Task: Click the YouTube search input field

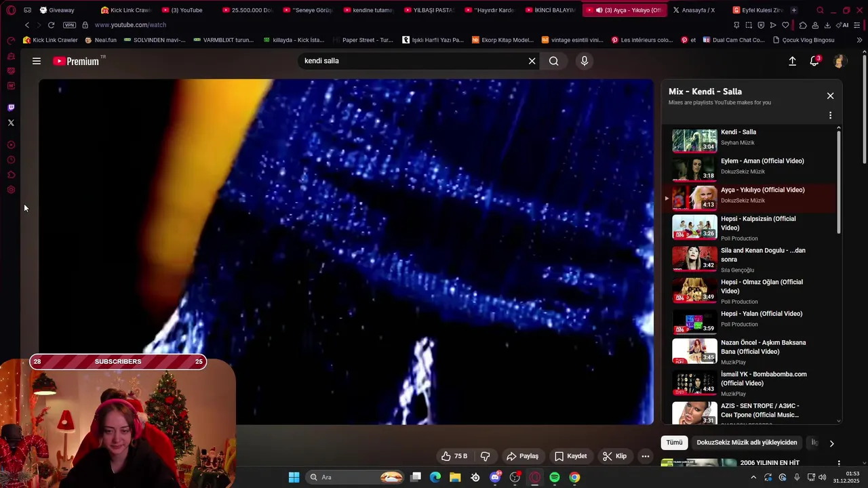Action: point(412,61)
